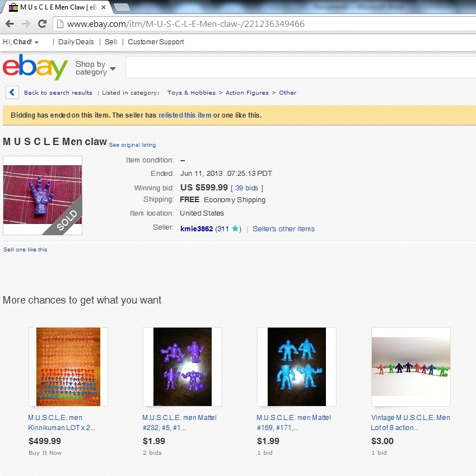The width and height of the screenshot is (476, 476).
Task: Click the browser back arrow
Action: (x=10, y=24)
